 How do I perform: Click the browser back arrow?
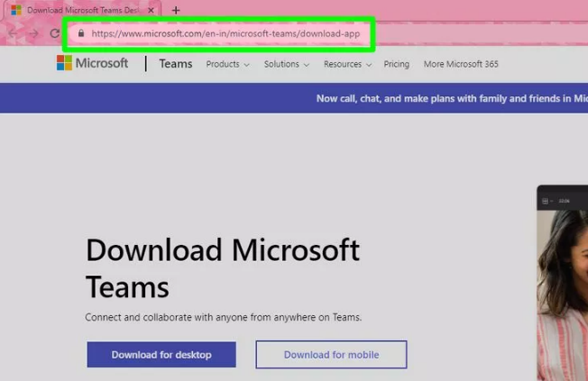13,33
